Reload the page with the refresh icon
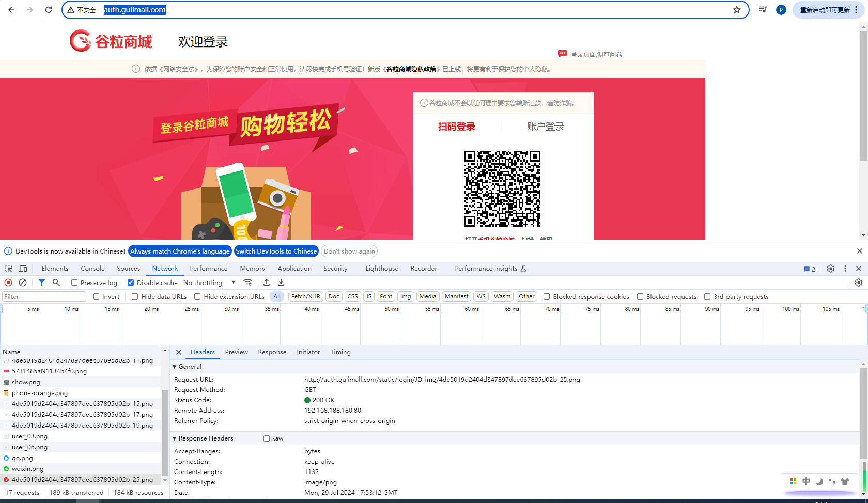The width and height of the screenshot is (868, 503). pos(49,10)
